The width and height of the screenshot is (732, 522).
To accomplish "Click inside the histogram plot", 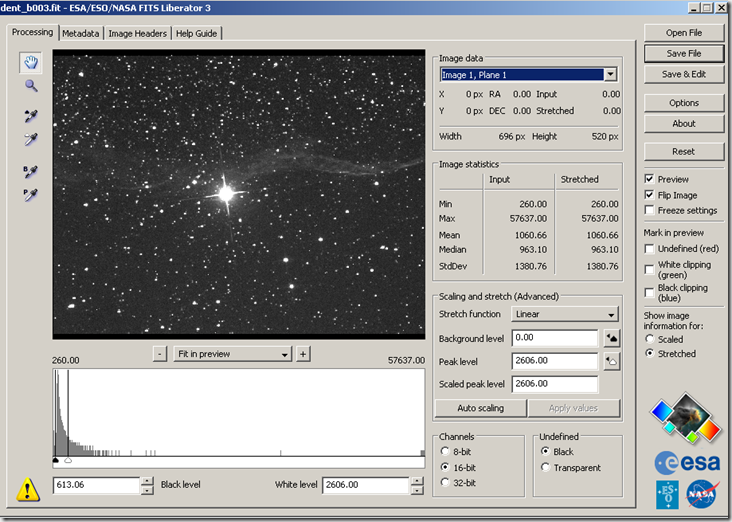I will (239, 413).
